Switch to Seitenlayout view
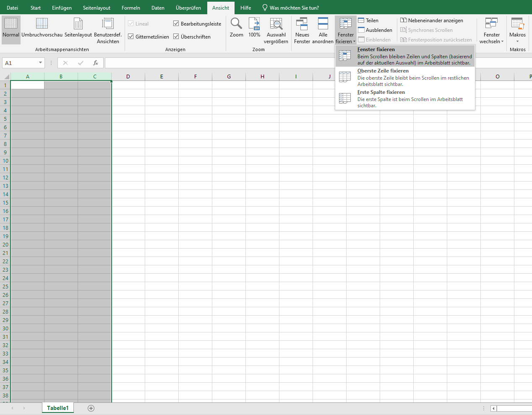 click(78, 24)
